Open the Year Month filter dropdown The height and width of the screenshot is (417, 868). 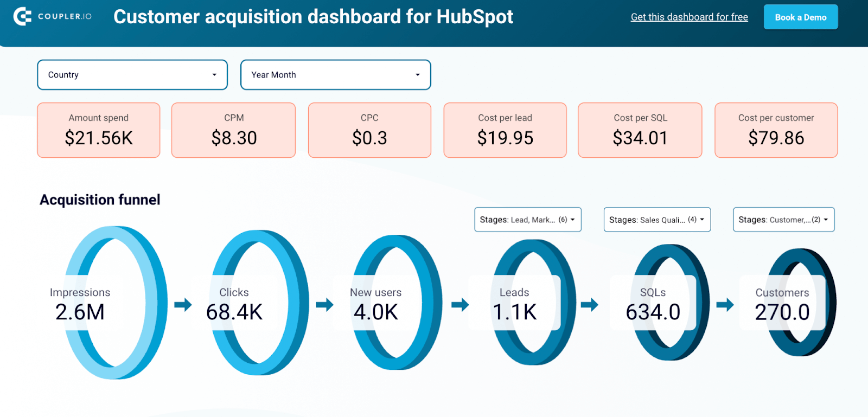click(335, 75)
